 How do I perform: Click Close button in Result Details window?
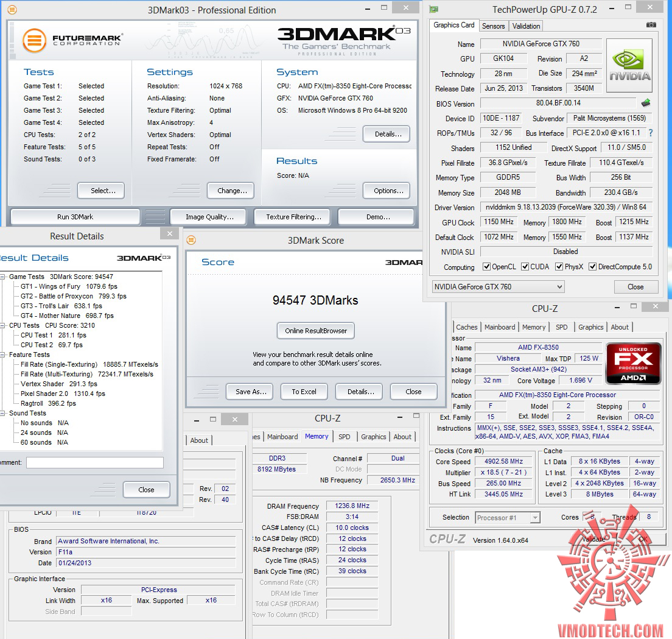pos(147,490)
